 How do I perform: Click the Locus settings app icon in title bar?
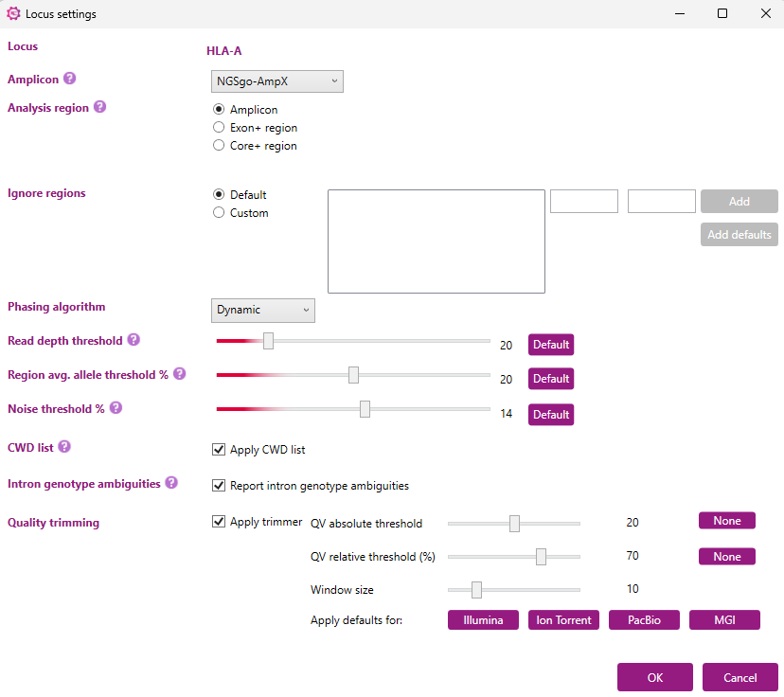click(x=13, y=14)
